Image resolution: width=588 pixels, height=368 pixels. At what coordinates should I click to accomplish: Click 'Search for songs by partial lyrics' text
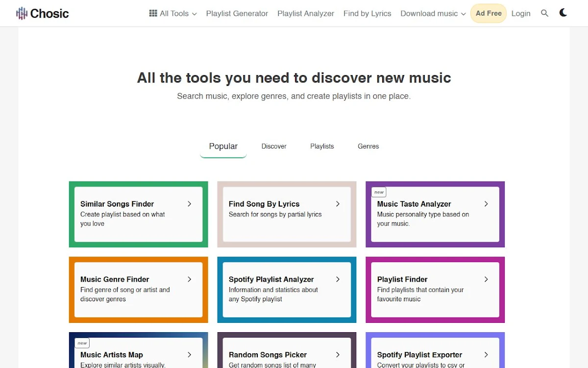275,214
